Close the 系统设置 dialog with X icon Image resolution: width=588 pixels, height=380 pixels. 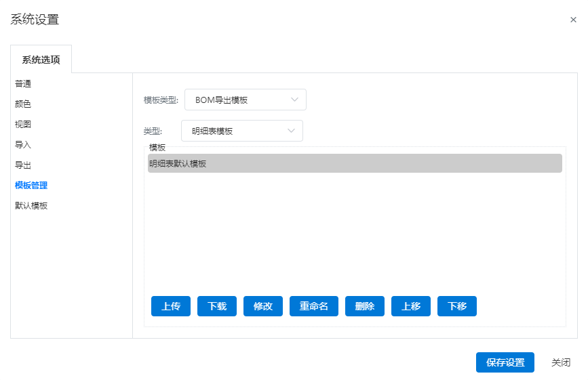pyautogui.click(x=573, y=20)
